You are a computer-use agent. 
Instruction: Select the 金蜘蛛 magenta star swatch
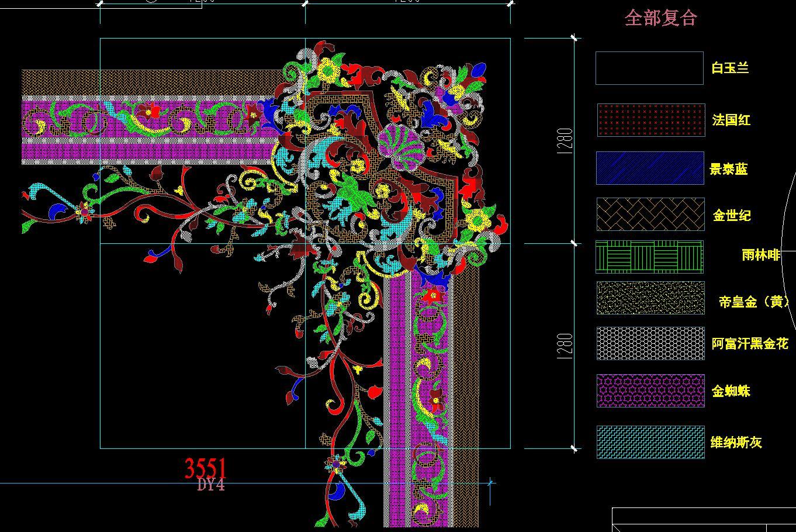point(650,391)
